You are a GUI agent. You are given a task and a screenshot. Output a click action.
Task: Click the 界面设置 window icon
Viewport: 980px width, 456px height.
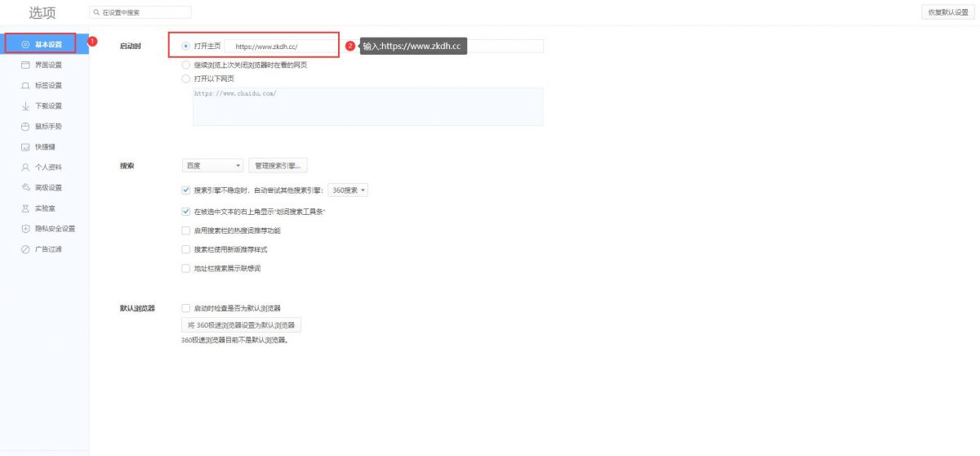pyautogui.click(x=26, y=65)
